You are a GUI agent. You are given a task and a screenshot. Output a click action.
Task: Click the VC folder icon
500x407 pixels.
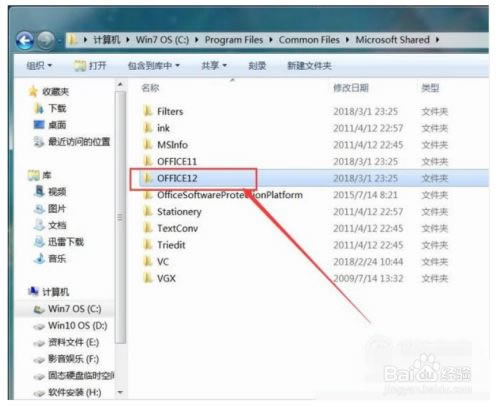click(147, 261)
